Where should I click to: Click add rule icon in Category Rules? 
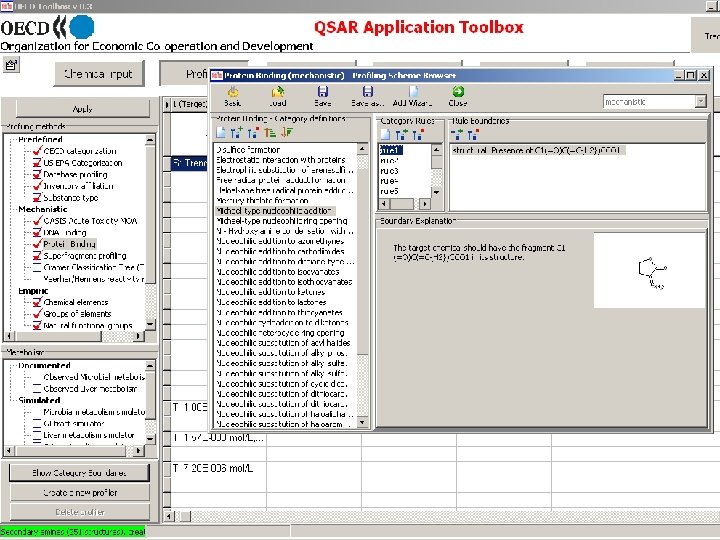pyautogui.click(x=401, y=135)
